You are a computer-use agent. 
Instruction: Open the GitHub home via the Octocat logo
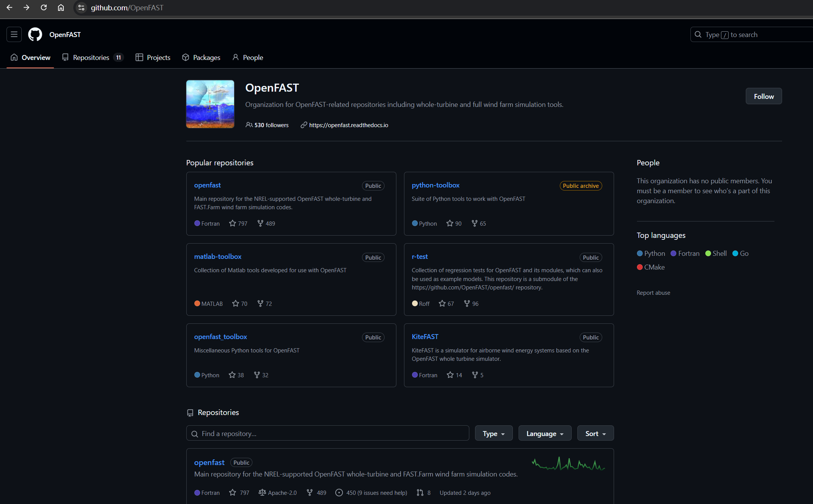pos(35,34)
